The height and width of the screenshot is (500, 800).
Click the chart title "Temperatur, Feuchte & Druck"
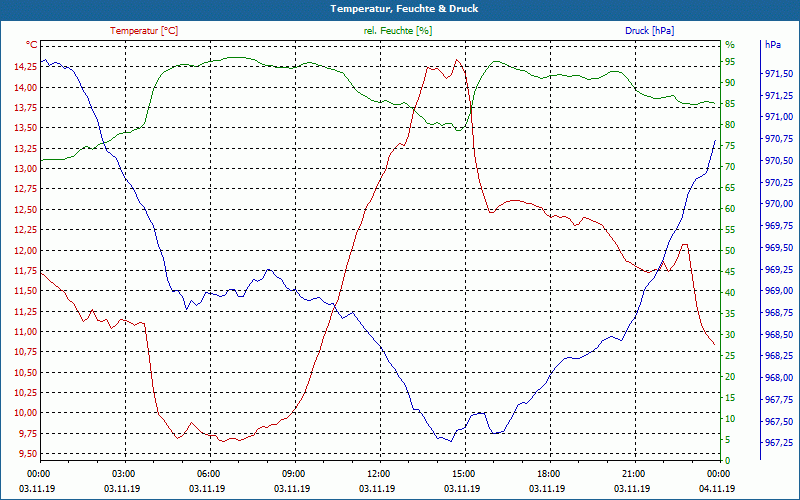tap(404, 9)
